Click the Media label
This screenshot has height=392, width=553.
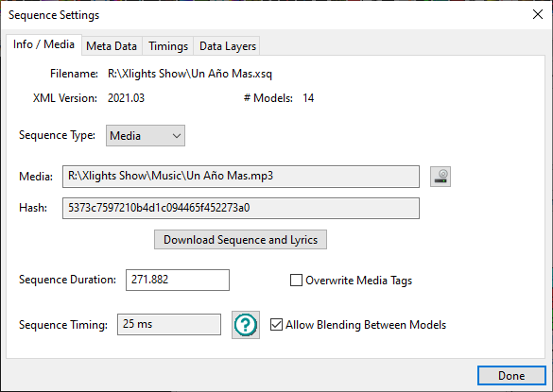pyautogui.click(x=36, y=177)
